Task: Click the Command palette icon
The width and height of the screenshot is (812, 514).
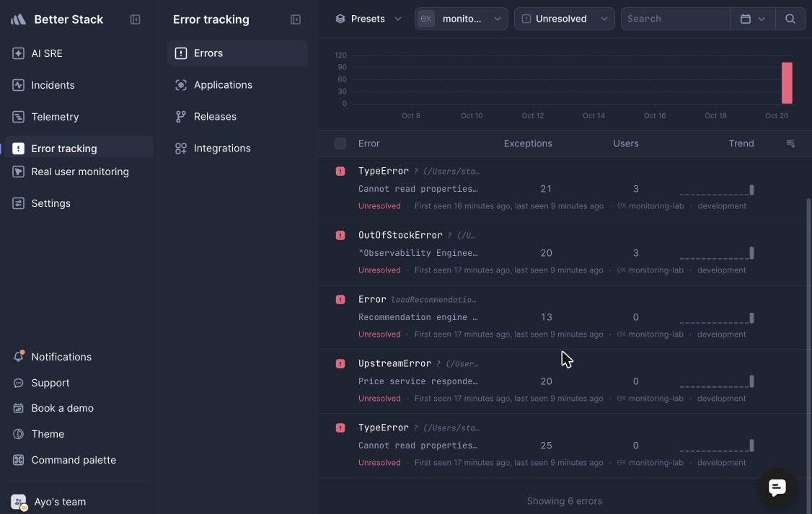Action: (x=18, y=460)
